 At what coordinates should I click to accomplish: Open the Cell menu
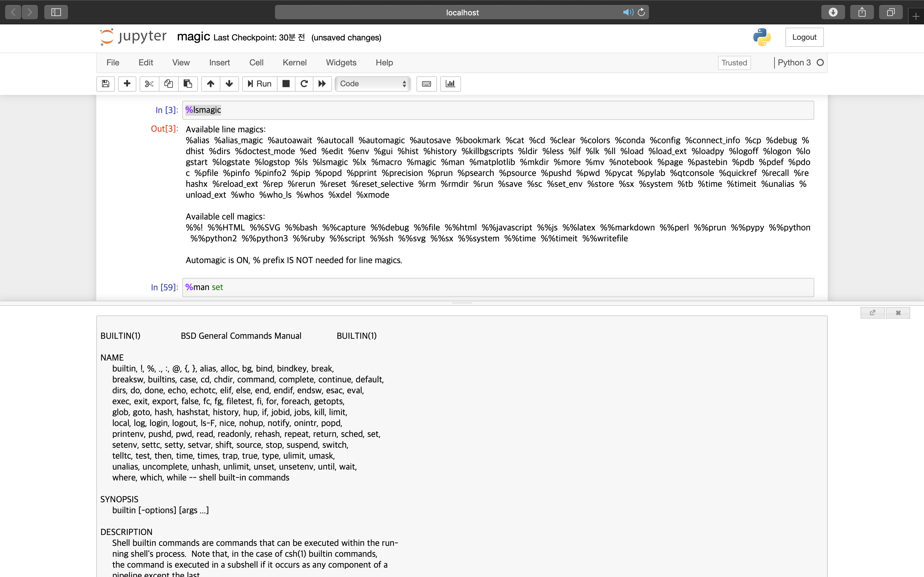pos(256,63)
